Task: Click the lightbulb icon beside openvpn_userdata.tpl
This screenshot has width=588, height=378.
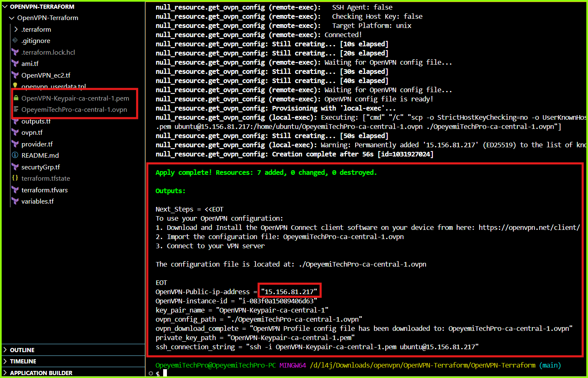Action: 15,85
